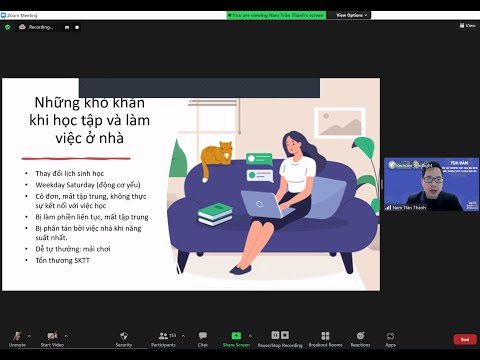Click the green encryption shield icon
Image resolution: width=480 pixels, height=360 pixels.
(8, 27)
